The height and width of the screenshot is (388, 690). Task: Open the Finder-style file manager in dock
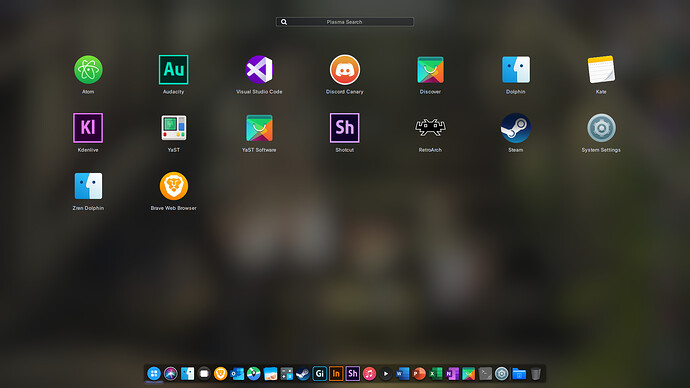[187, 374]
